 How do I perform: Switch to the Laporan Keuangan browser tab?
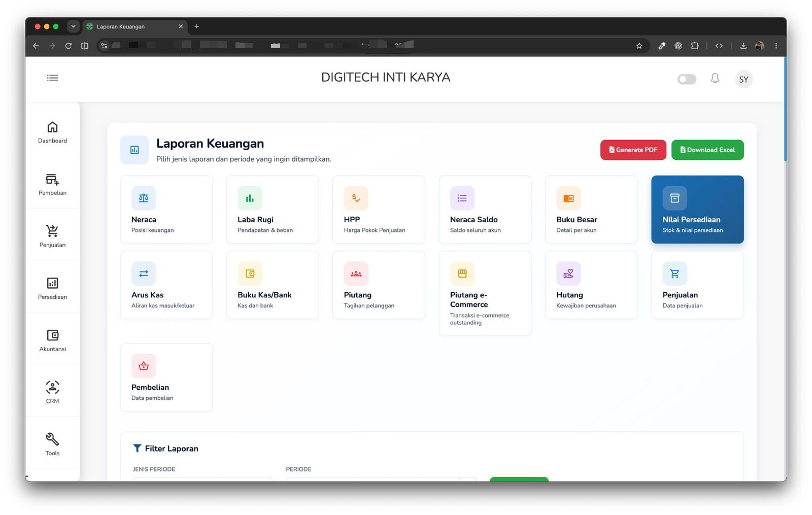(x=134, y=26)
